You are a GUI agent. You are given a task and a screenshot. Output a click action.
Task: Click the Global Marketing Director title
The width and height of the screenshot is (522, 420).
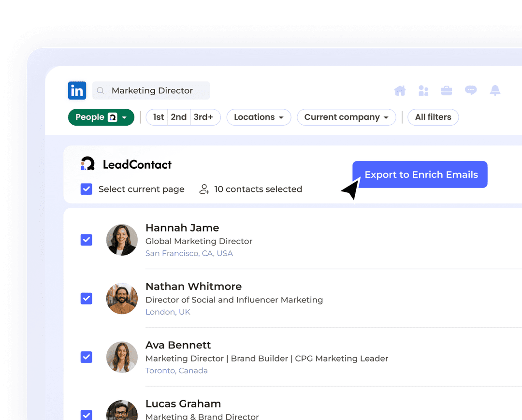(199, 241)
